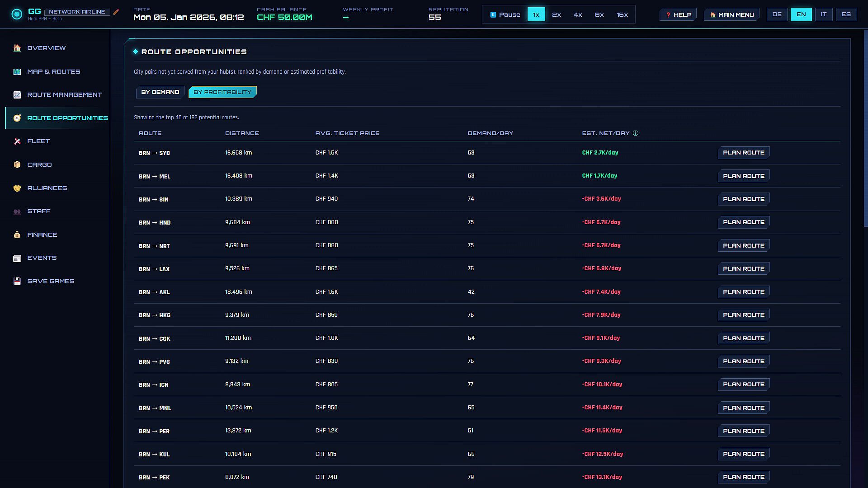Edit airline name with pencil icon
Image resolution: width=868 pixels, height=488 pixels.
116,12
